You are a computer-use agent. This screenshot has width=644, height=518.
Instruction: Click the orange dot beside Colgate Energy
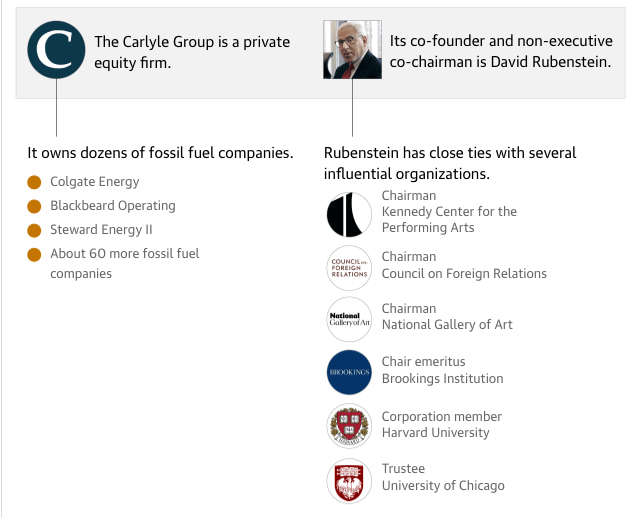click(34, 182)
